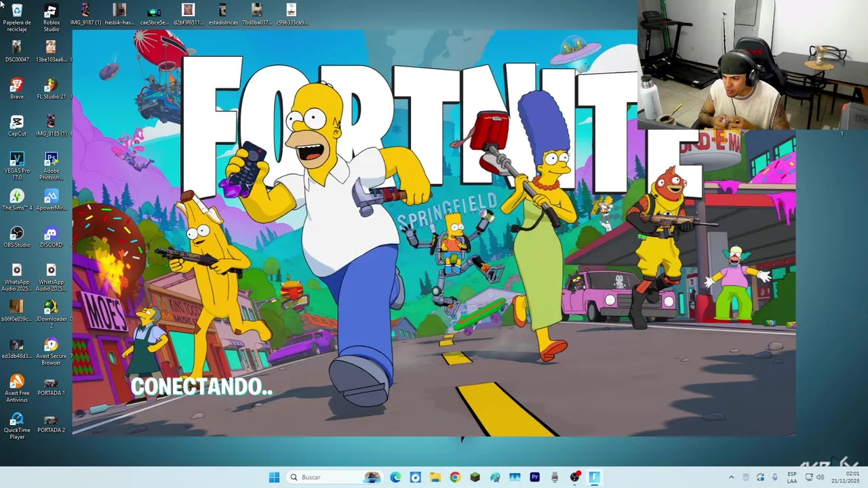868x488 pixels.
Task: Click the microphone icon in the system tray
Action: [775, 477]
